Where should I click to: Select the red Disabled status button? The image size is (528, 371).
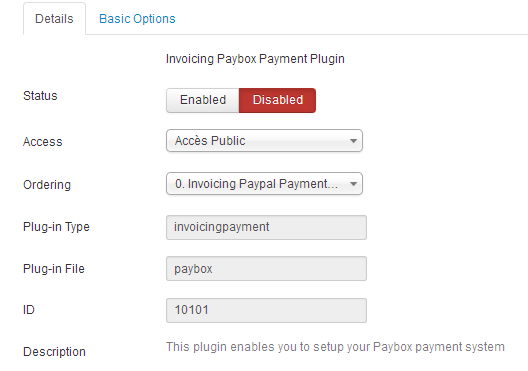pyautogui.click(x=277, y=100)
